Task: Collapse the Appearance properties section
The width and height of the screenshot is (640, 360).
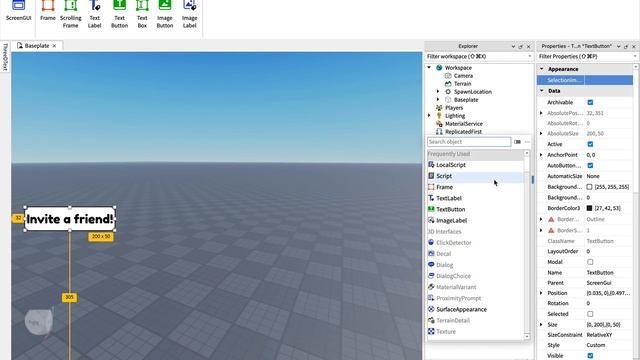Action: [x=542, y=69]
